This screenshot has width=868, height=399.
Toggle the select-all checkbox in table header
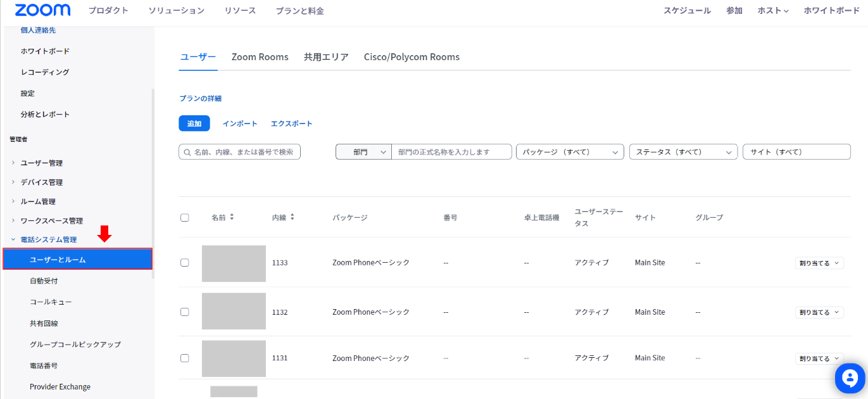tap(185, 217)
